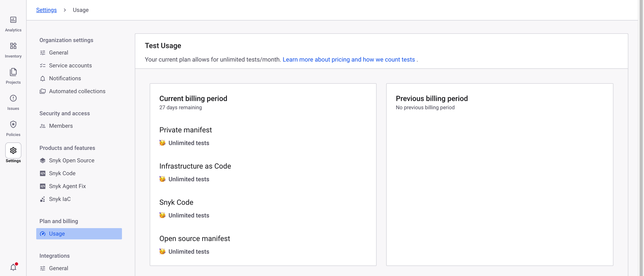Click the Snyk IaC blocks icon
This screenshot has height=276, width=644.
(43, 199)
